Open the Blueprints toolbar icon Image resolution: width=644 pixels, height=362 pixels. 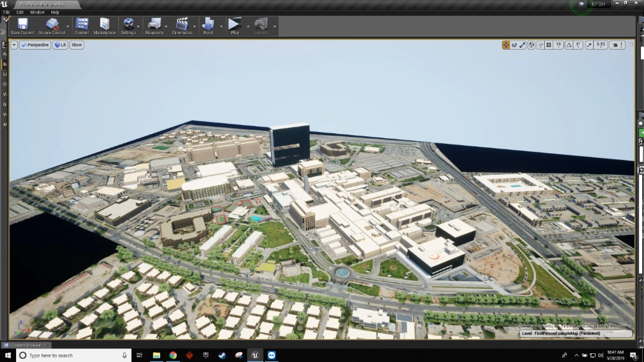154,25
